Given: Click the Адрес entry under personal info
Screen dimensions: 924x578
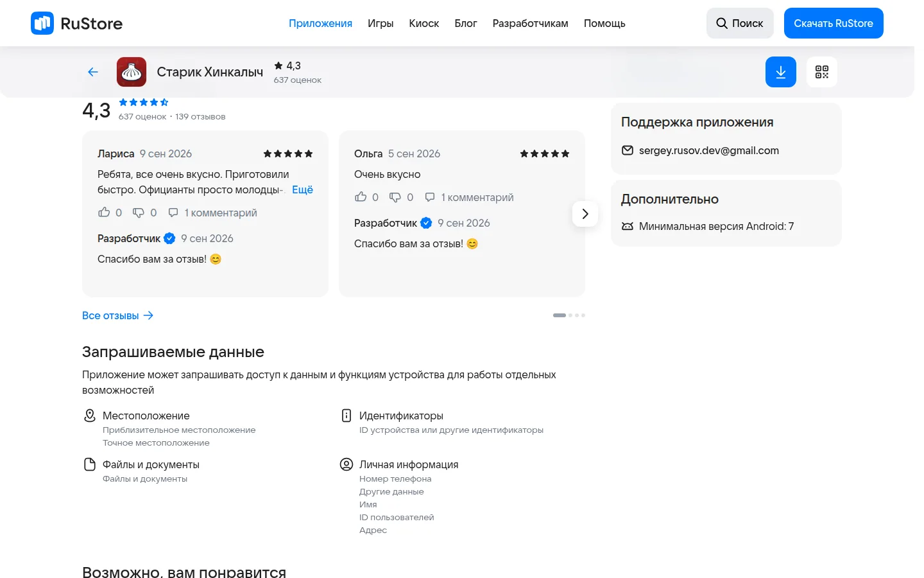Looking at the screenshot, I should click(373, 530).
